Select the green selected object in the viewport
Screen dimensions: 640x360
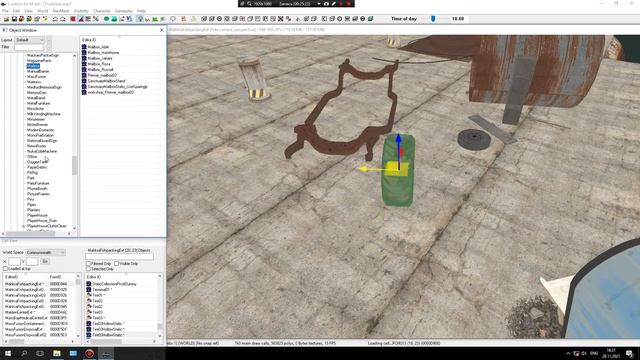point(398,171)
